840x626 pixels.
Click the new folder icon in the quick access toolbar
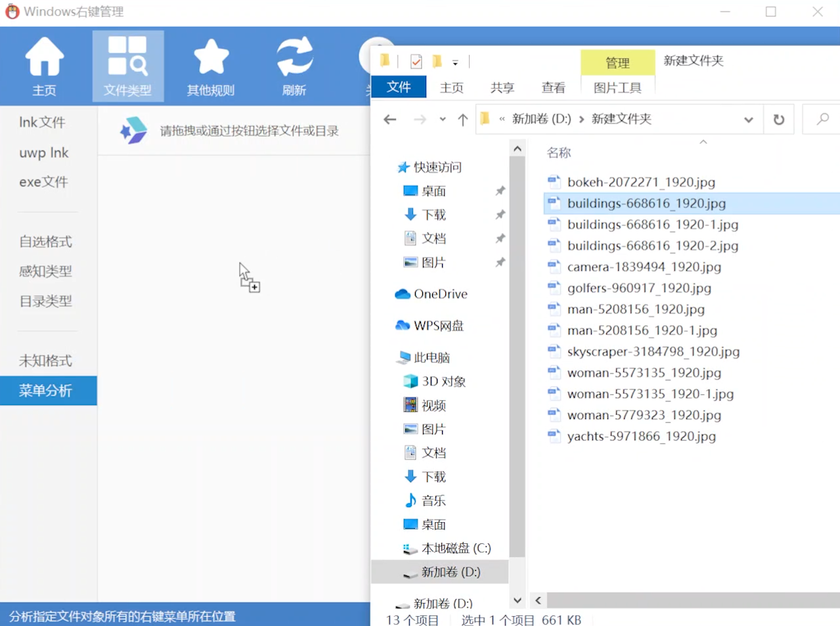coord(437,61)
